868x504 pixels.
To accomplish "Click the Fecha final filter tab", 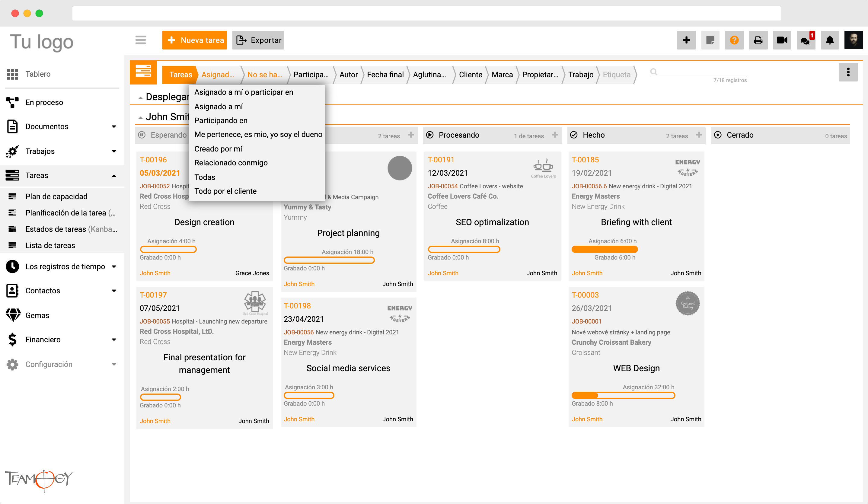I will coord(385,75).
